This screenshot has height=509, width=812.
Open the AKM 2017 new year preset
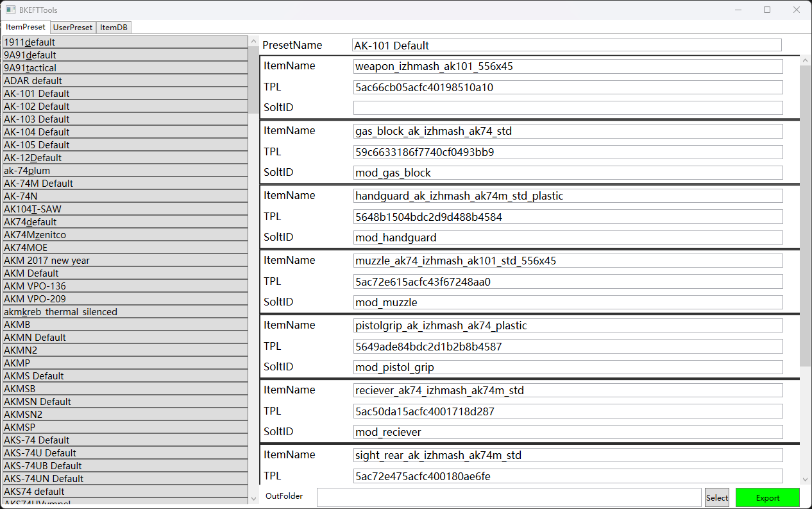125,261
